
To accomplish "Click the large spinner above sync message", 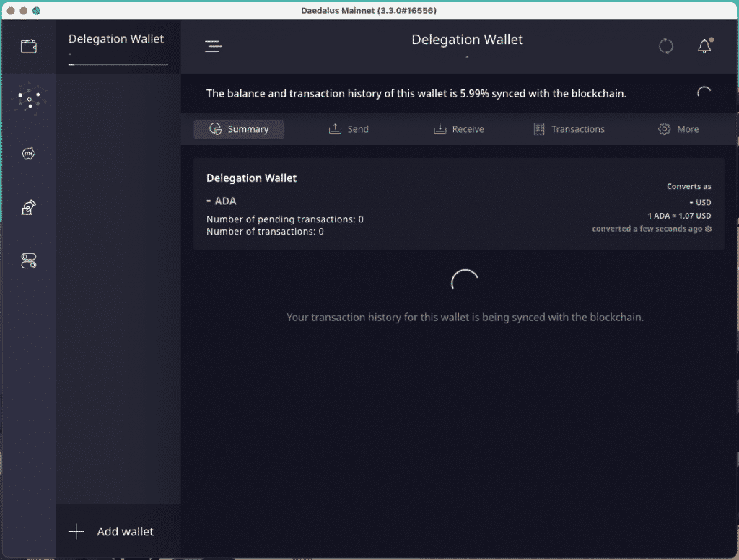I will point(465,281).
